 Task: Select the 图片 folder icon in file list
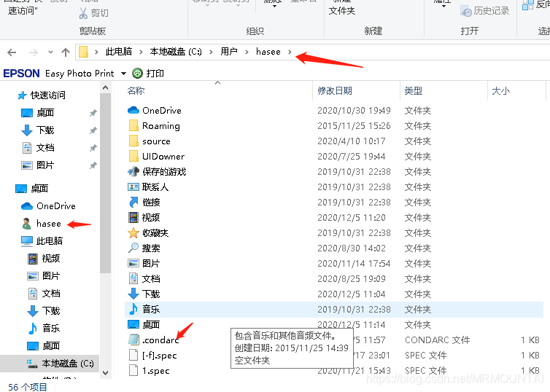click(x=133, y=264)
